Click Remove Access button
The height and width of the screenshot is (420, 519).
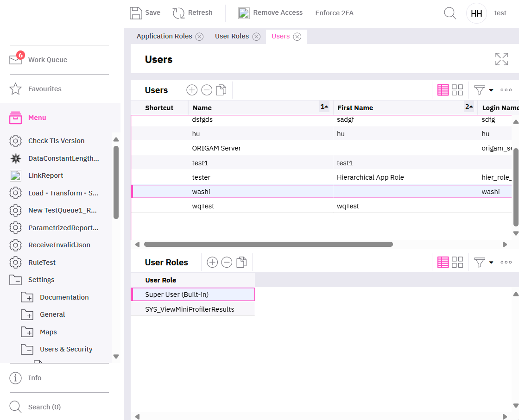click(x=271, y=13)
